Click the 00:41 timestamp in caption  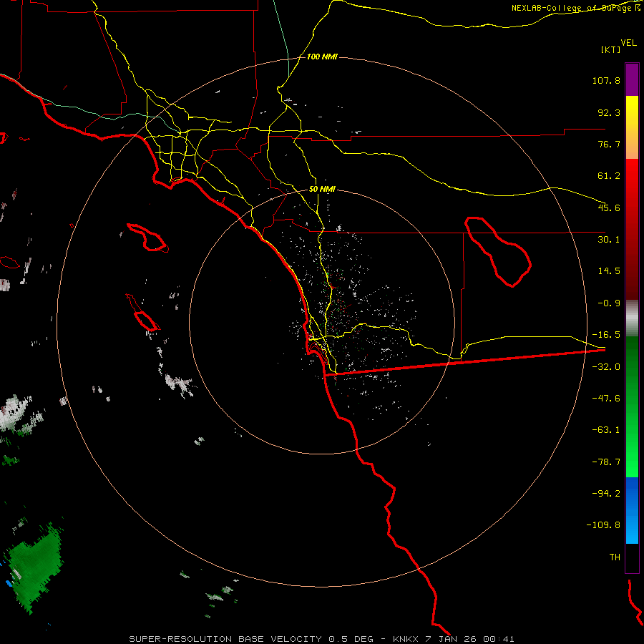(x=499, y=639)
